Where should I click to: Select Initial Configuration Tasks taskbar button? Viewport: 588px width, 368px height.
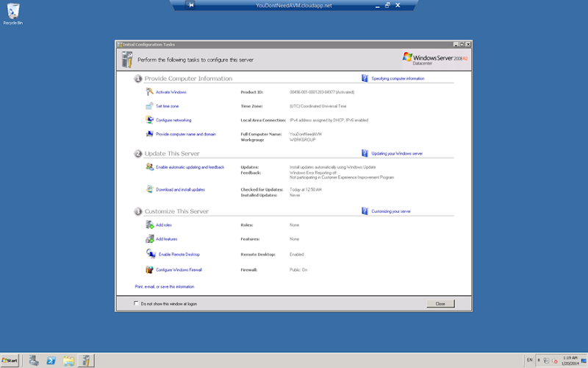pyautogui.click(x=86, y=361)
